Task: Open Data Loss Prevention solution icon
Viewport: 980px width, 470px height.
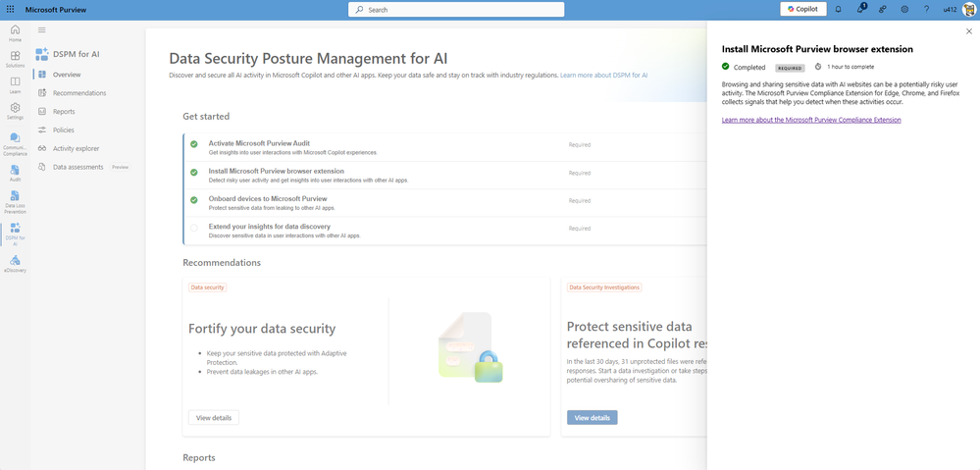Action: point(15,202)
